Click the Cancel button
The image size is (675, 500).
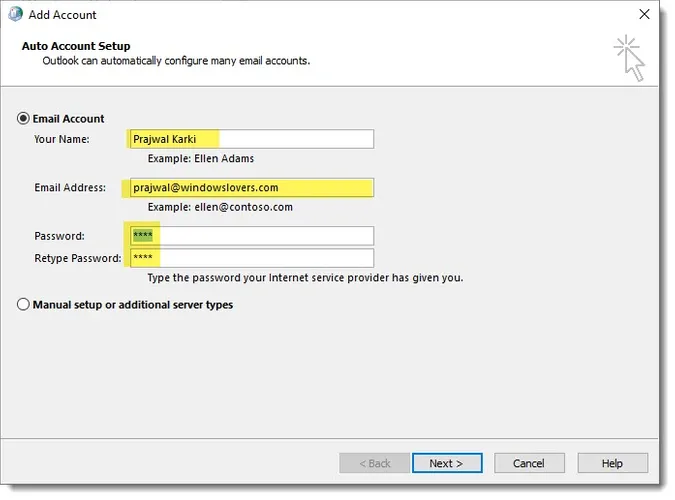pos(528,463)
